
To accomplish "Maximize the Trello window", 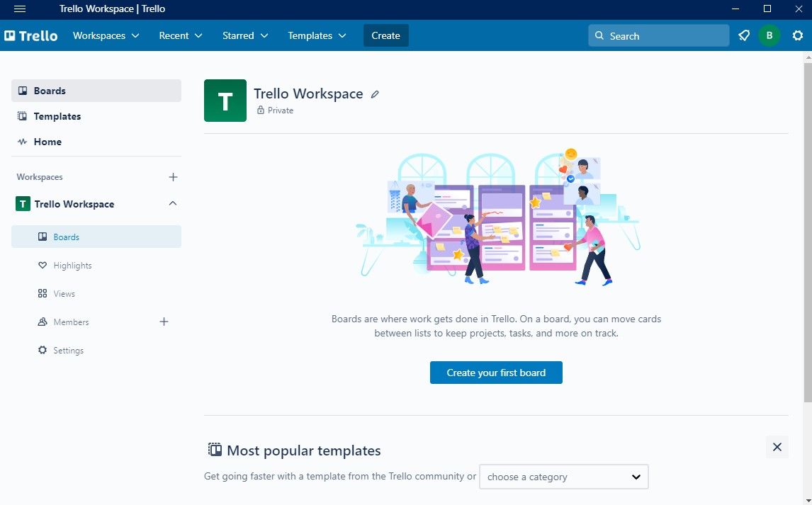I will [x=767, y=8].
